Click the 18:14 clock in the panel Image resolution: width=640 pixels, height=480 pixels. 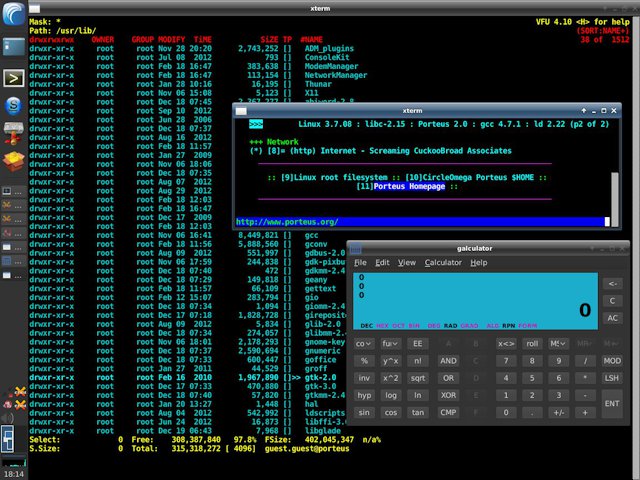click(x=13, y=474)
